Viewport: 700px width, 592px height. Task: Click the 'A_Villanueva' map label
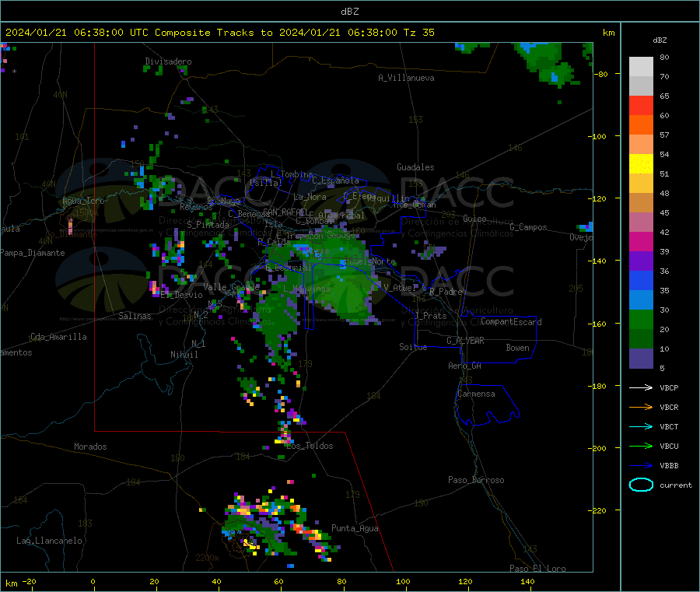click(406, 78)
